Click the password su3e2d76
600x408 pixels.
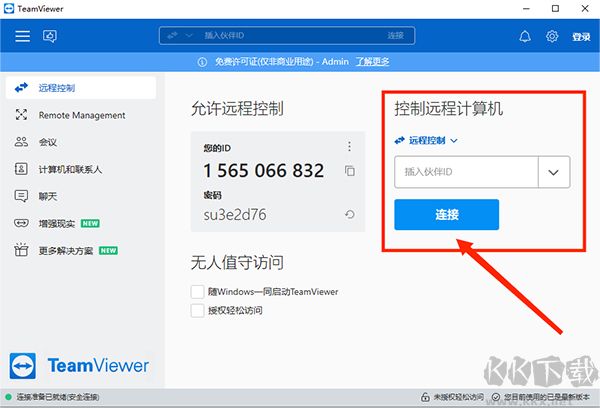pyautogui.click(x=235, y=215)
